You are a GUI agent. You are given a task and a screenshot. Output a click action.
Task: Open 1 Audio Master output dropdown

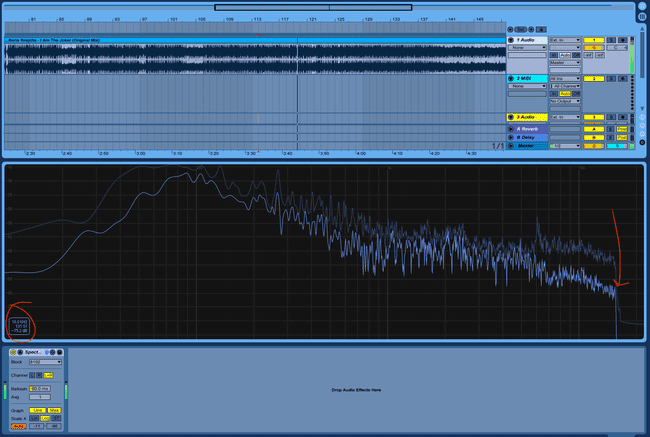(x=565, y=63)
